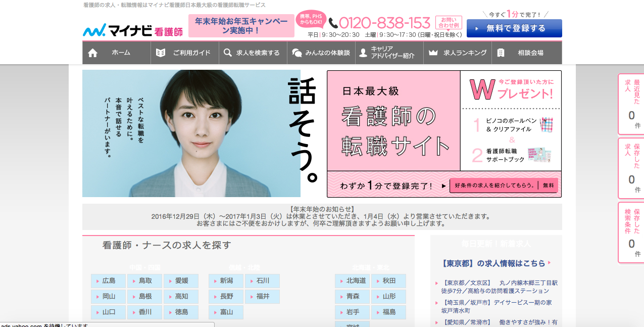The height and width of the screenshot is (327, 644).
Task: Click 好条件の求人を紹介してもらう button
Action: (x=504, y=185)
